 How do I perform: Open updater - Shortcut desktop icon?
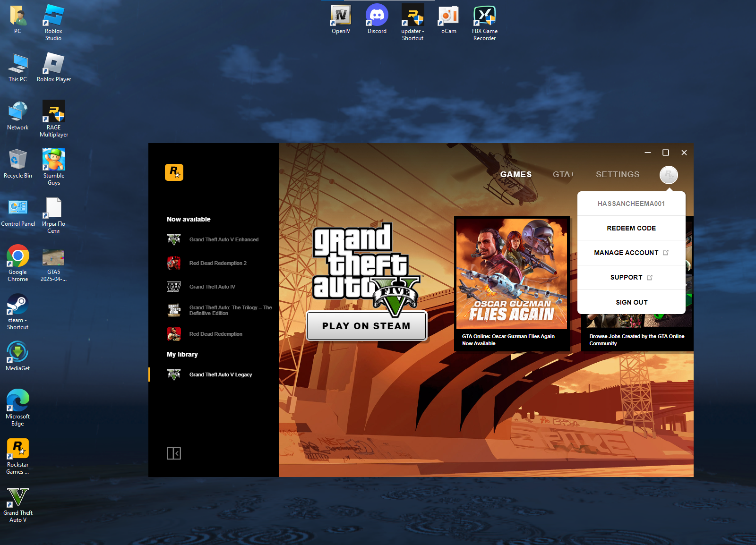click(x=413, y=22)
